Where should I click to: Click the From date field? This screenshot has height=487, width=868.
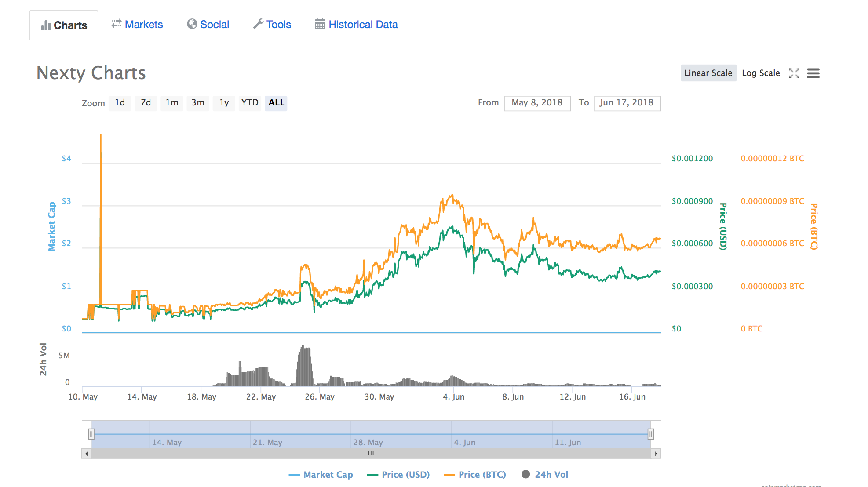(x=537, y=103)
